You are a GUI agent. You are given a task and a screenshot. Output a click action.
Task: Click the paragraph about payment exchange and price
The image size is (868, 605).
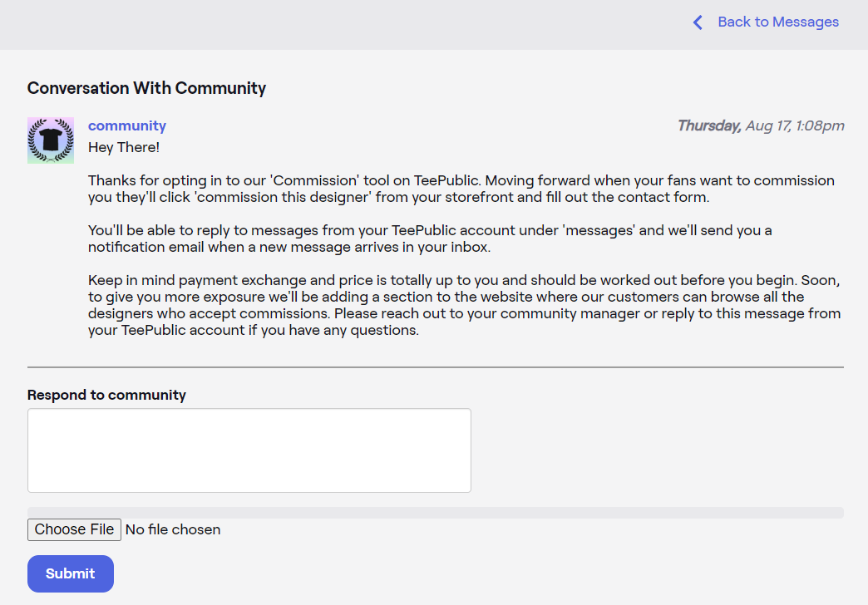pos(465,305)
